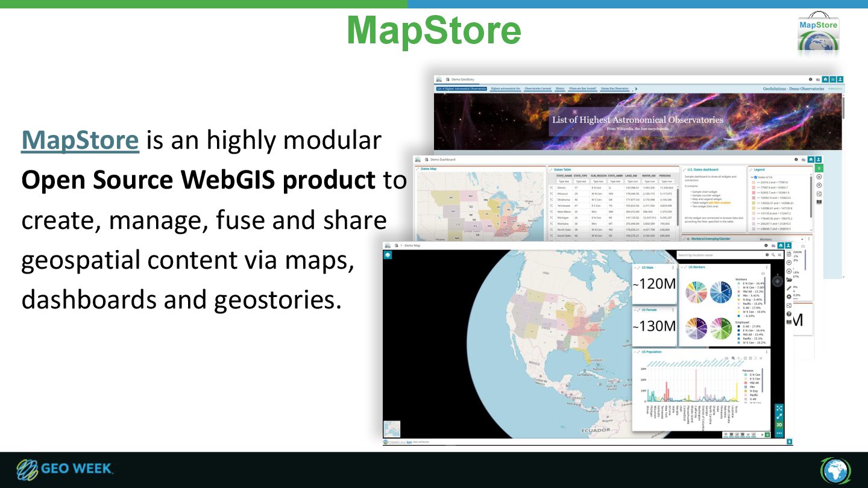
Task: Select the 'Where are they located?' GeoStory tab
Action: [x=582, y=89]
